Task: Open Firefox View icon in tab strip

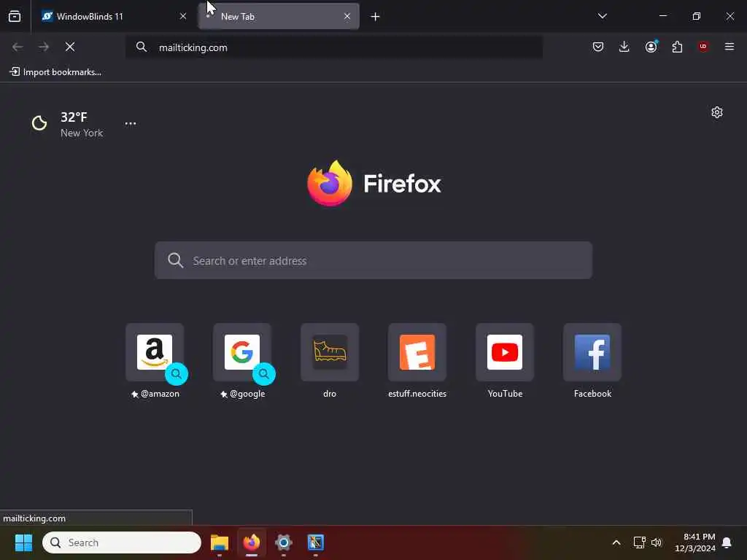Action: pos(15,16)
